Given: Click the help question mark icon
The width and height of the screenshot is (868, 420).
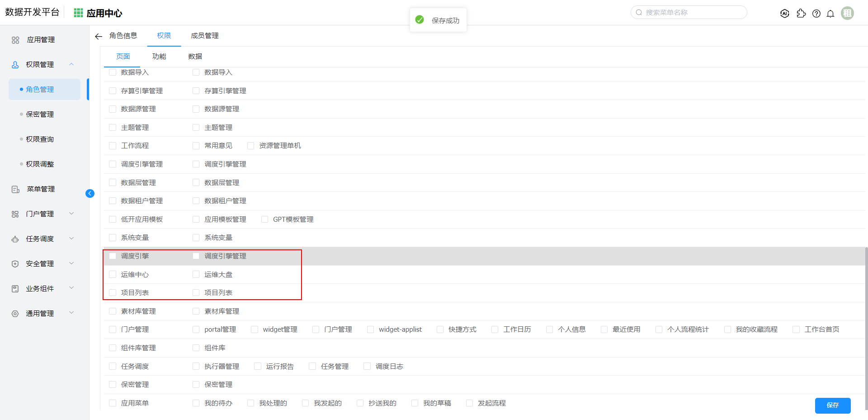Looking at the screenshot, I should pyautogui.click(x=816, y=14).
